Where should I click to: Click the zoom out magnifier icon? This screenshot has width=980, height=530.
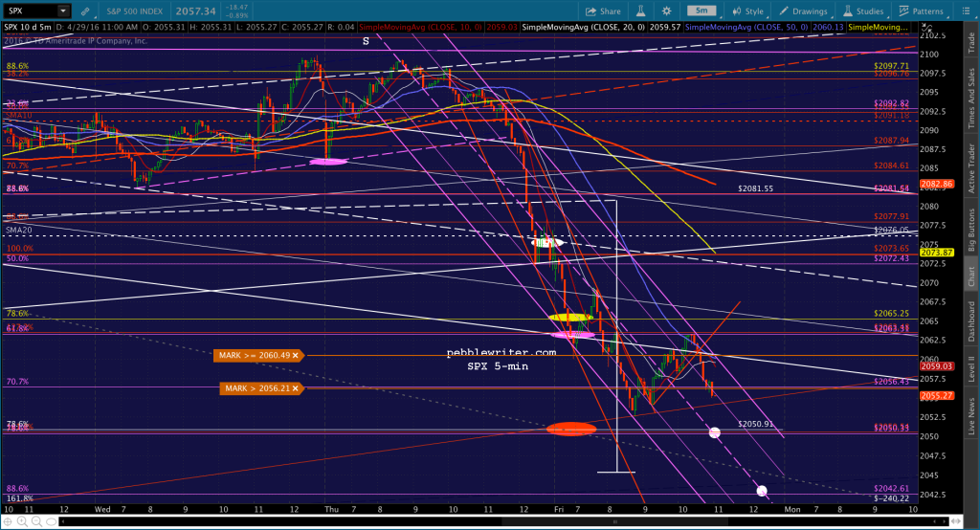tap(36, 521)
